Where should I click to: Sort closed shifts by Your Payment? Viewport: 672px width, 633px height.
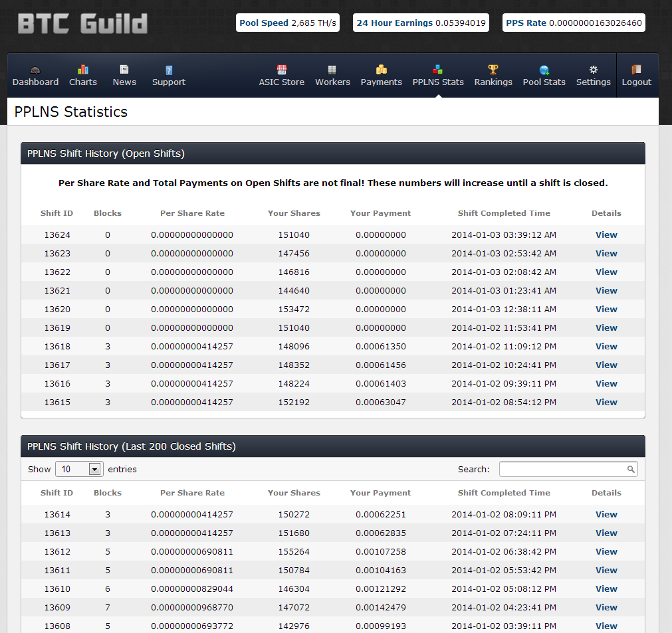[x=380, y=493]
